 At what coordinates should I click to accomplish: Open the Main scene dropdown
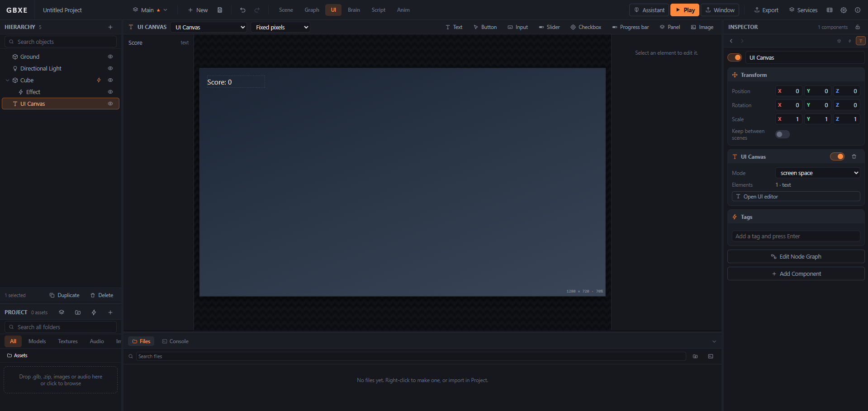150,10
